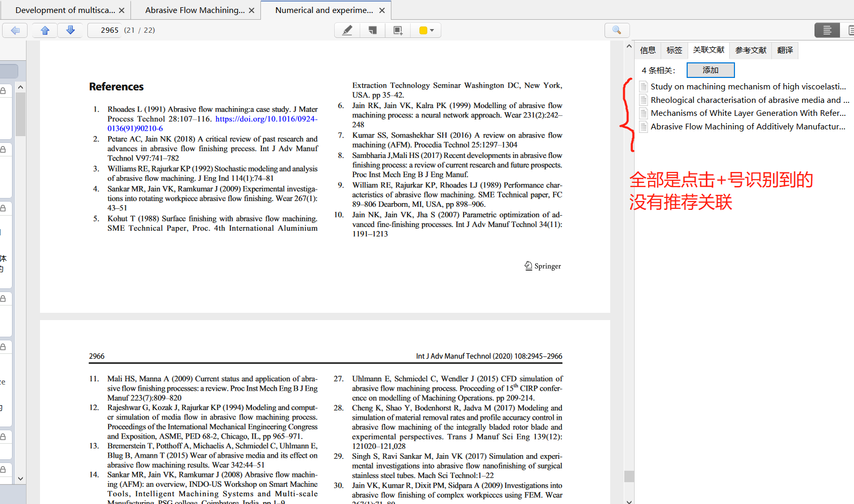Click the PDF scrollbar down arrow
This screenshot has width=854, height=504.
pos(629,501)
